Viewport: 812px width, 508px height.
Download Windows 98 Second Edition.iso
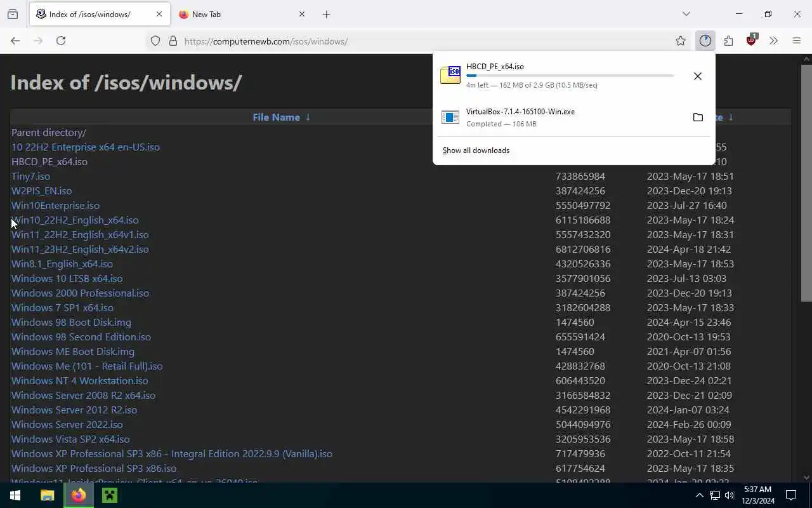tap(81, 337)
